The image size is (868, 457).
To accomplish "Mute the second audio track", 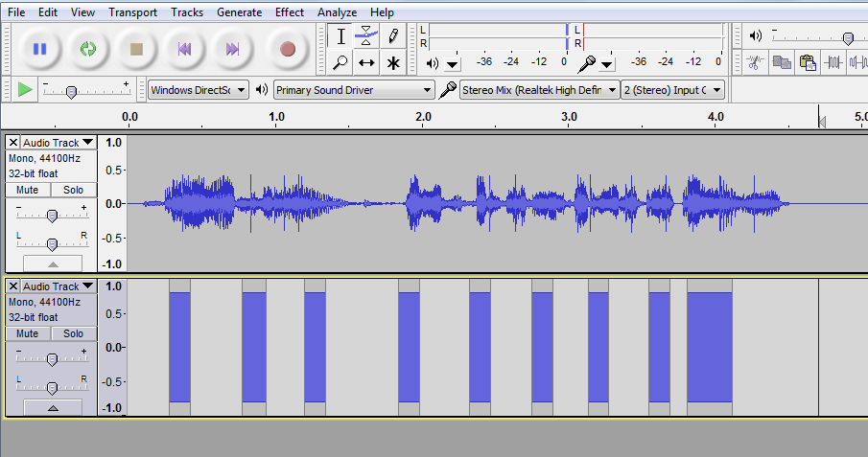I will coord(28,333).
